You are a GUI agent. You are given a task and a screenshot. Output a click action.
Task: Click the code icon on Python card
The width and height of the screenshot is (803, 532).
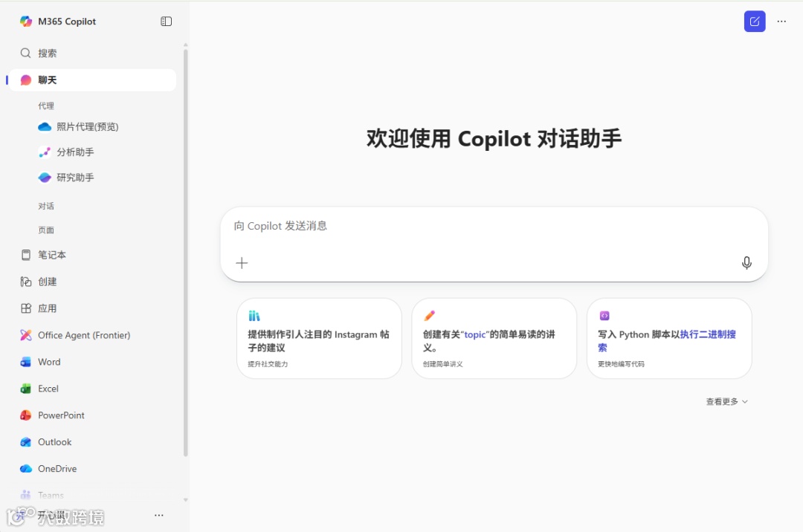pos(604,316)
